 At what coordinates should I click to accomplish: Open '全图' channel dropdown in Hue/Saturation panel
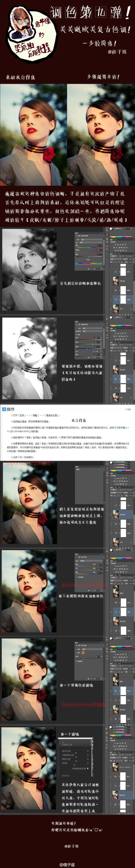[91, 243]
